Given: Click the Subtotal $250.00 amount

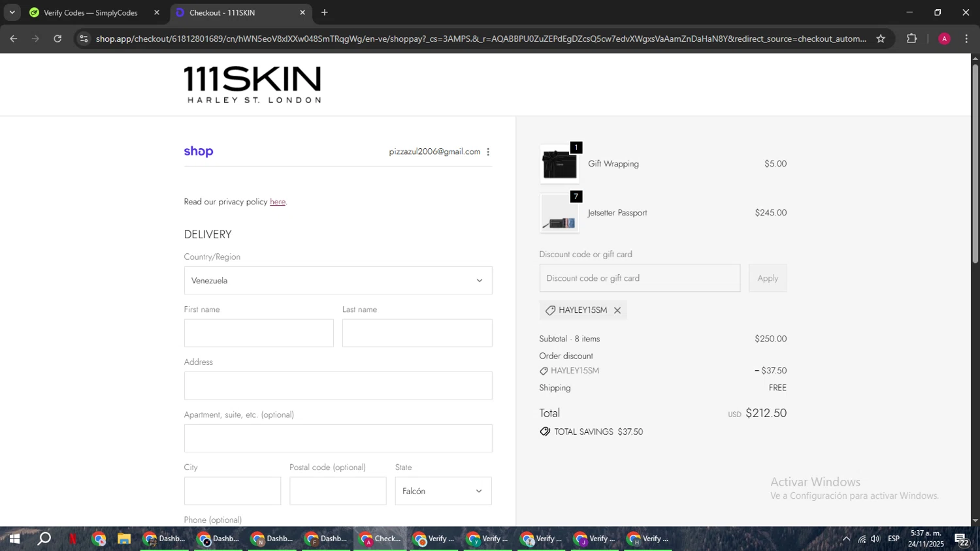Looking at the screenshot, I should [771, 339].
